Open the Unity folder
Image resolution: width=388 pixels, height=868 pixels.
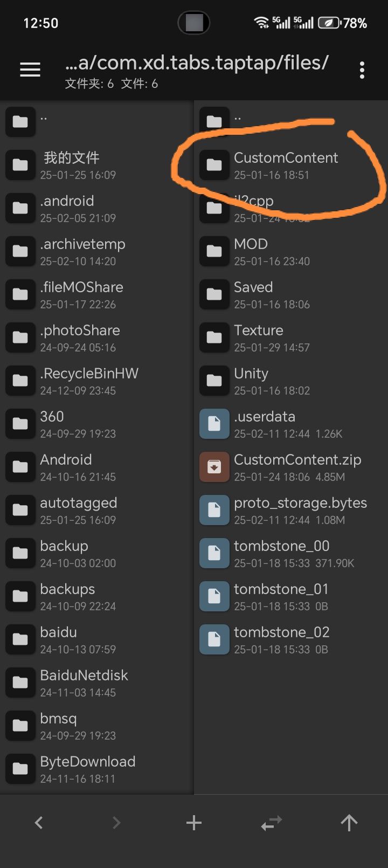(x=251, y=381)
